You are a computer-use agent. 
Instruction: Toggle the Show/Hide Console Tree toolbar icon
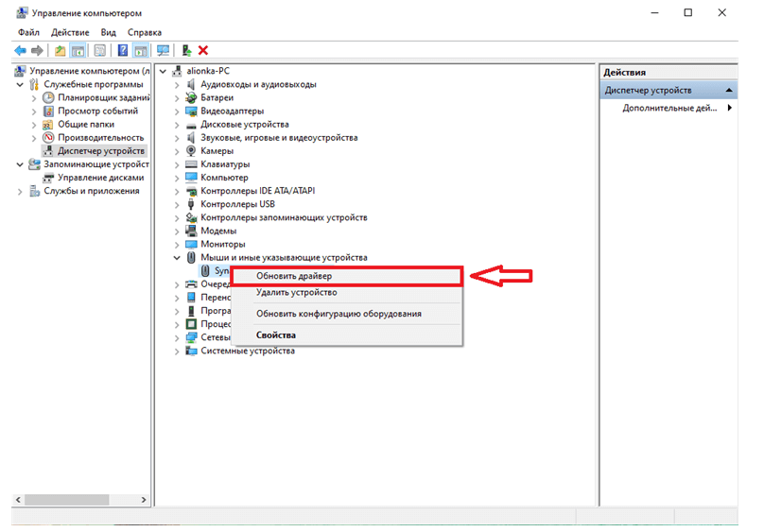coord(78,50)
